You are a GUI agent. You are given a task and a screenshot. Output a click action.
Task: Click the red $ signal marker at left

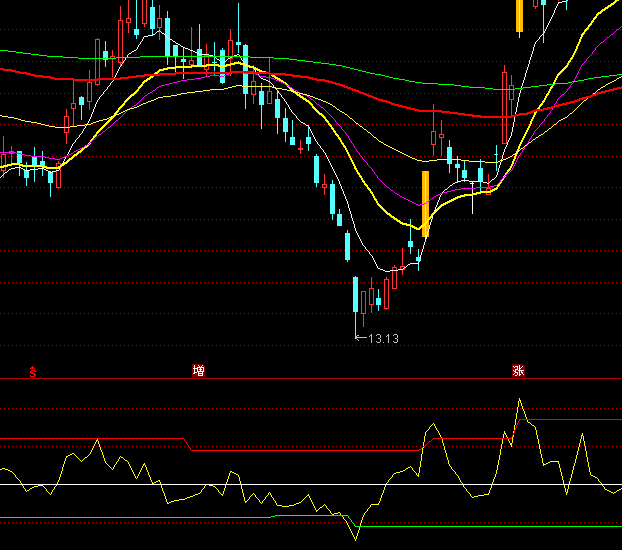coord(32,371)
